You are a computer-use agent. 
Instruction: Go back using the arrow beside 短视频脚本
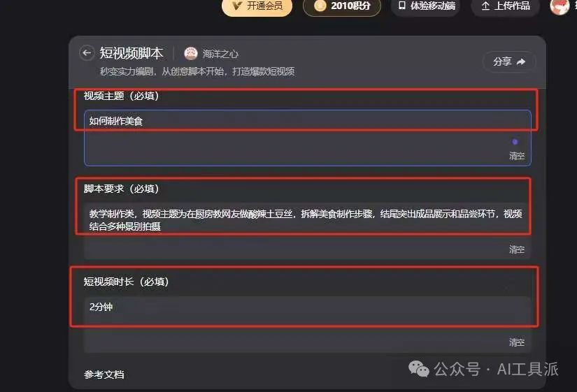[x=87, y=53]
